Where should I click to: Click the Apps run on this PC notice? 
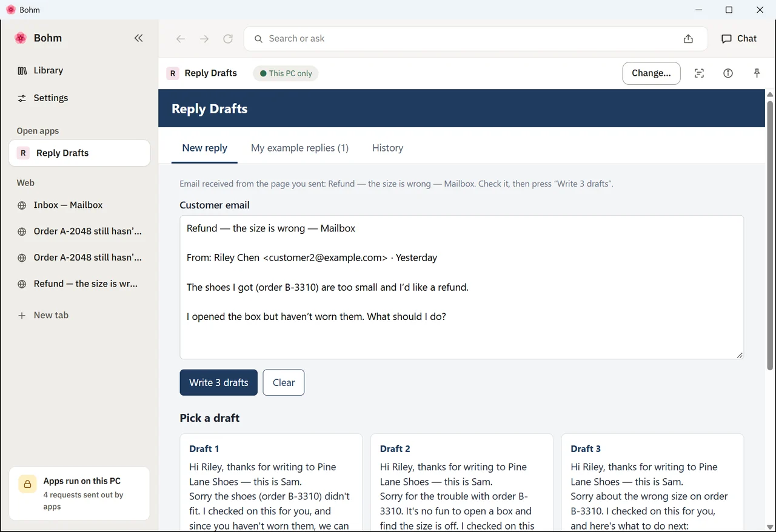[x=79, y=494]
